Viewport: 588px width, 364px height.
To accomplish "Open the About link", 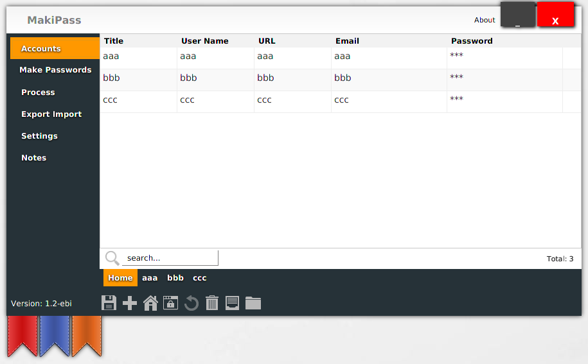I will tap(485, 20).
